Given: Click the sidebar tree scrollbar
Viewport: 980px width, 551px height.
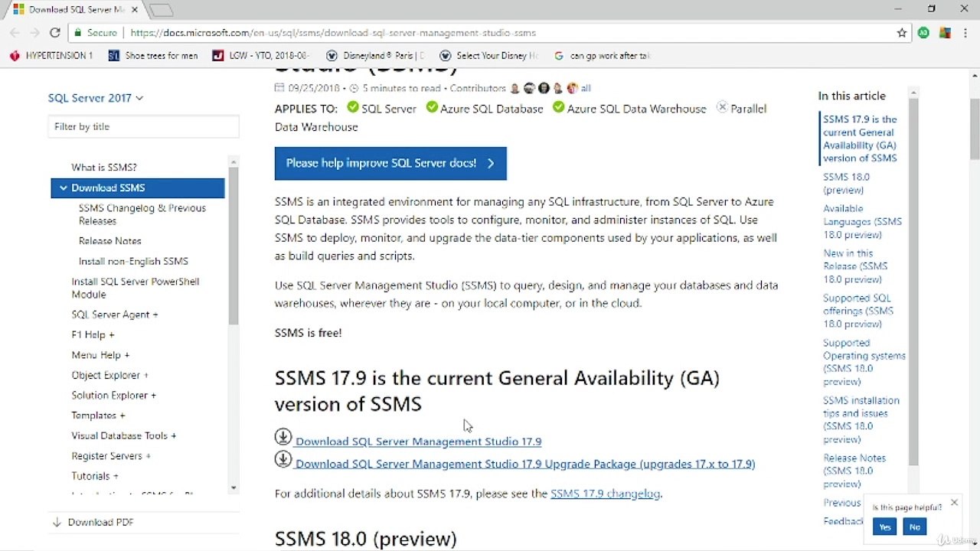Looking at the screenshot, I should (x=234, y=245).
